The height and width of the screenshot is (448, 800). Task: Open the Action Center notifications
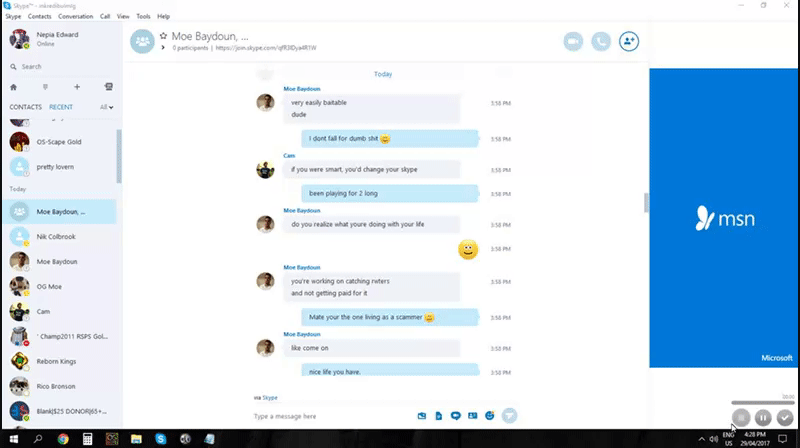tap(783, 439)
